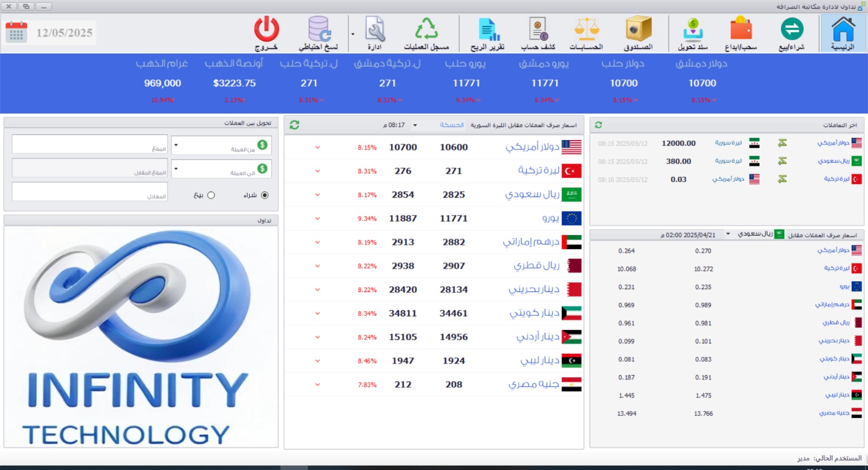Open the من العملة currency dropdown
This screenshot has width=868, height=470.
coord(176,145)
